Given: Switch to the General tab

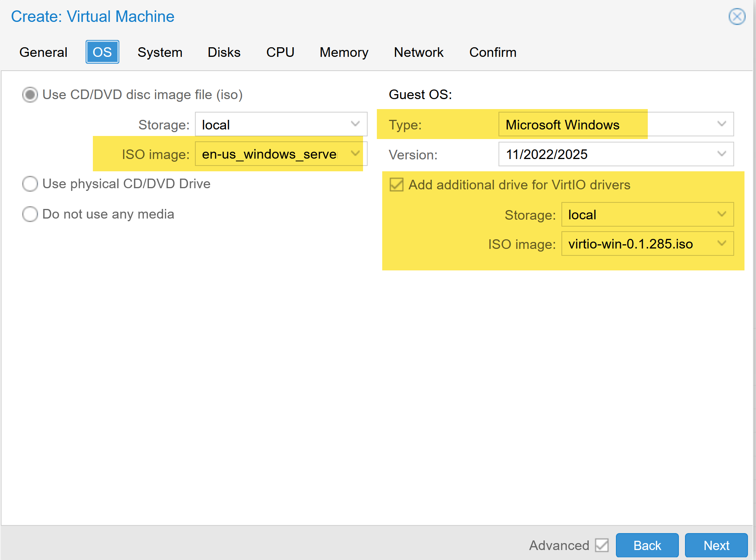Looking at the screenshot, I should pos(43,52).
